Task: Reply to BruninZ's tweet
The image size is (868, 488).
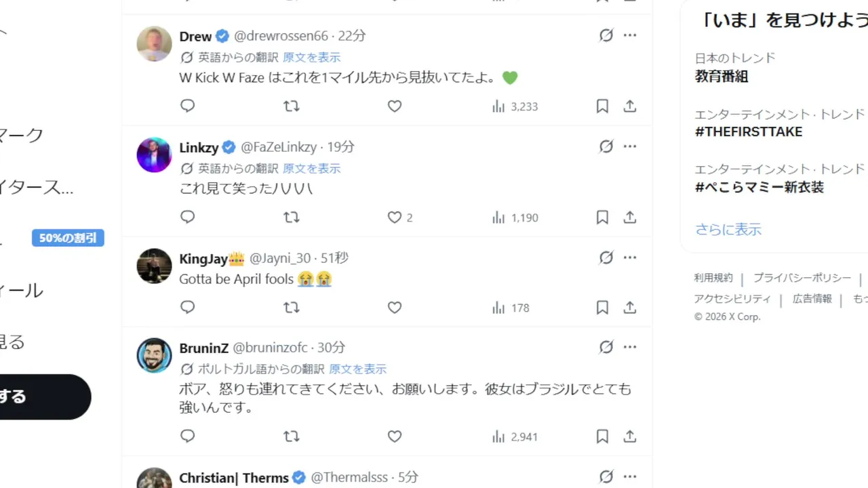Action: 188,436
